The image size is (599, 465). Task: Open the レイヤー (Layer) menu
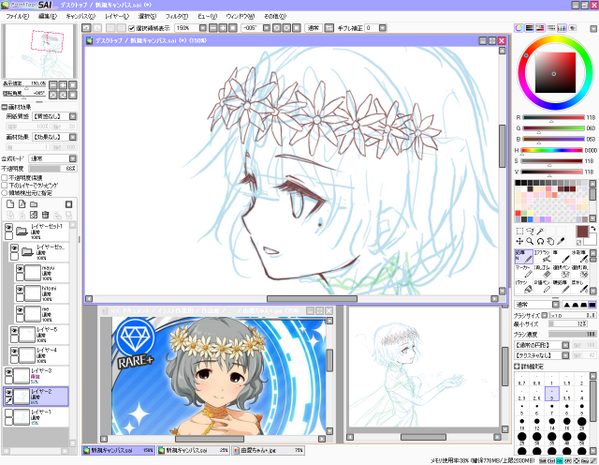click(117, 16)
